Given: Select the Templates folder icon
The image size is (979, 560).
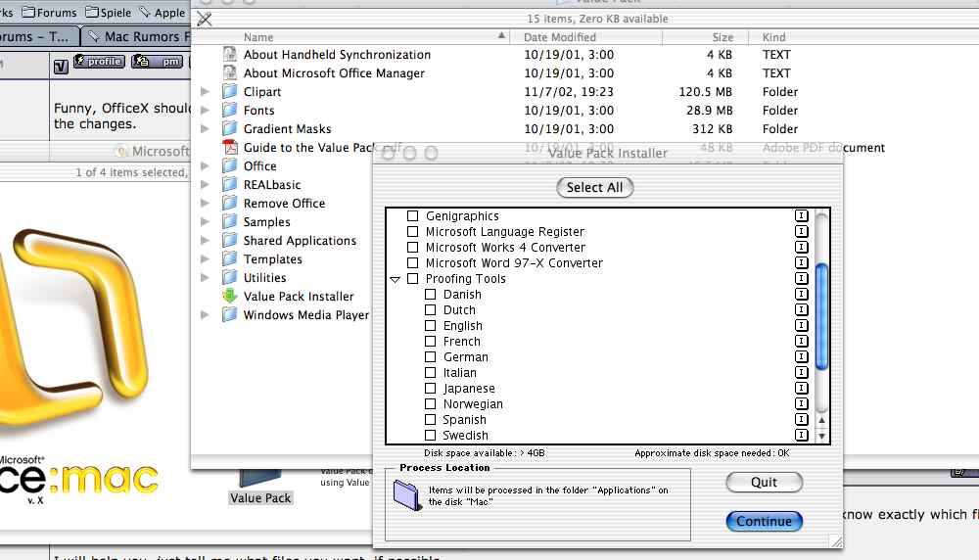Looking at the screenshot, I should pyautogui.click(x=230, y=258).
